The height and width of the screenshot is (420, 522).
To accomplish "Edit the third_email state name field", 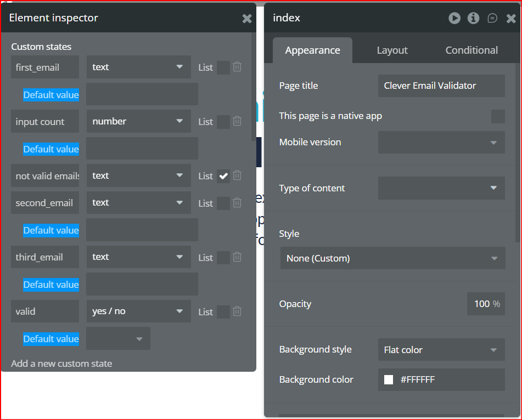I will pos(45,257).
